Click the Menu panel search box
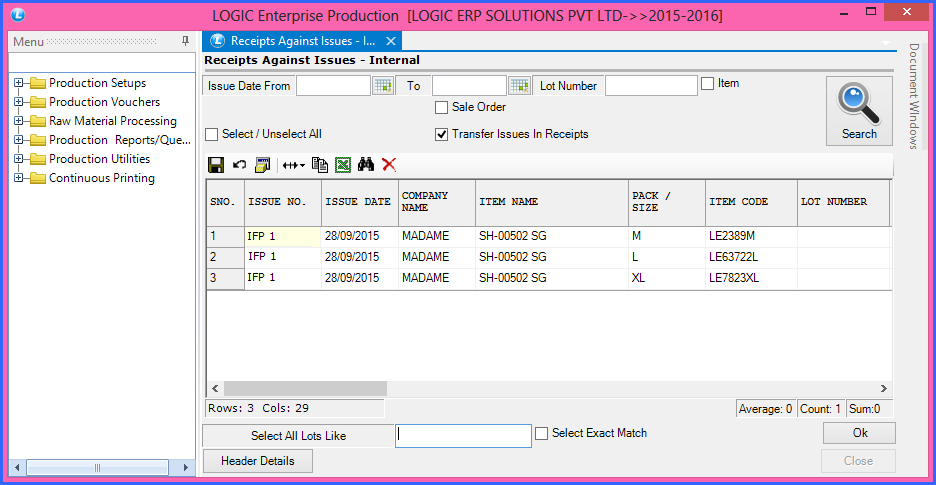Viewport: 936px width, 485px height. 102,63
